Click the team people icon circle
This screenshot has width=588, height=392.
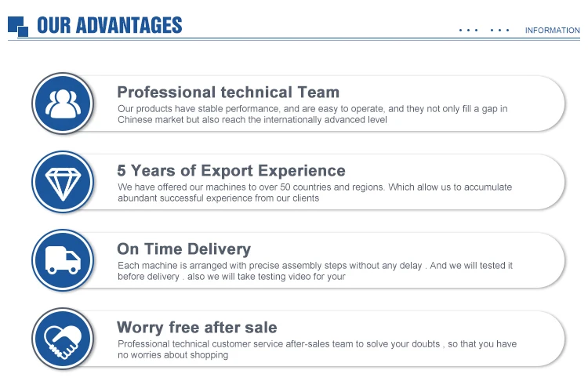click(63, 103)
